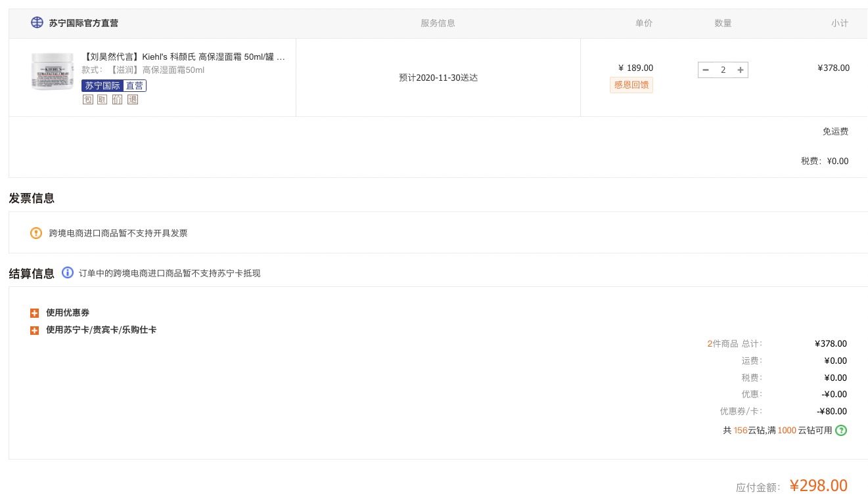Click the 感恩回馈 promotion tag
This screenshot has width=868, height=497.
click(631, 85)
